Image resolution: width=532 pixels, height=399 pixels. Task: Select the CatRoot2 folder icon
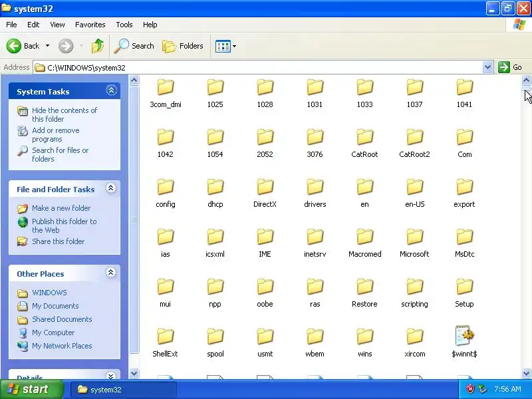(414, 137)
